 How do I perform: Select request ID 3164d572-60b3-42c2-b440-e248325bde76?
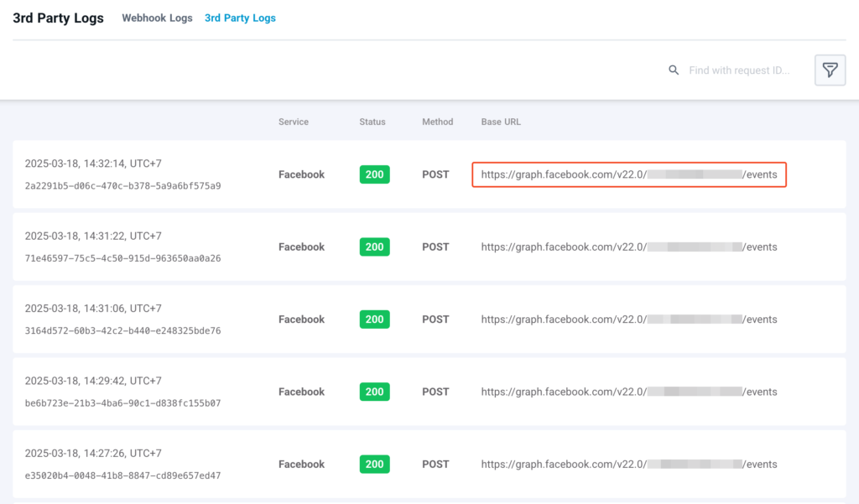click(x=122, y=330)
